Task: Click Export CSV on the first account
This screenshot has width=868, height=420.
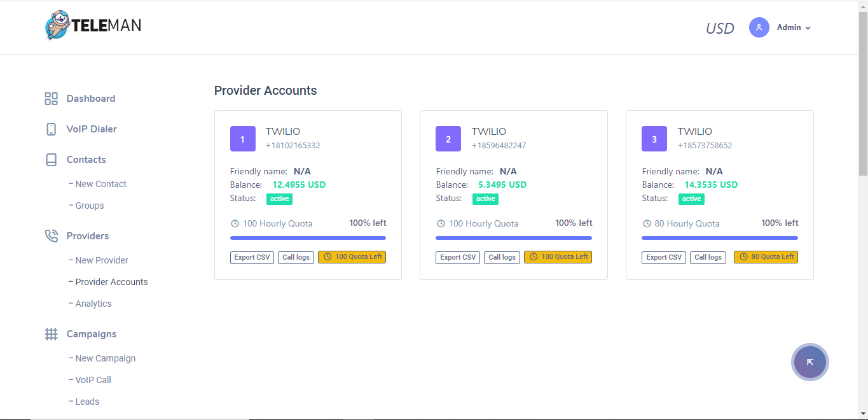Action: [x=252, y=257]
